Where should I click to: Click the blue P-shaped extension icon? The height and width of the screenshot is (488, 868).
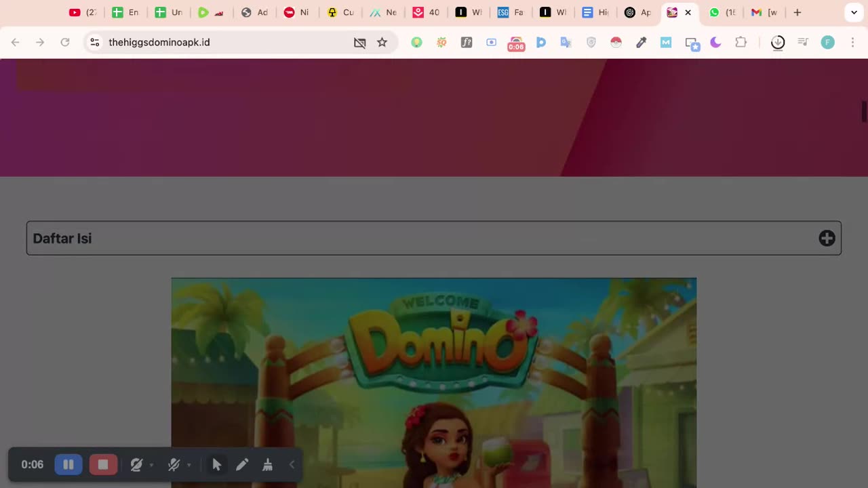pos(541,42)
